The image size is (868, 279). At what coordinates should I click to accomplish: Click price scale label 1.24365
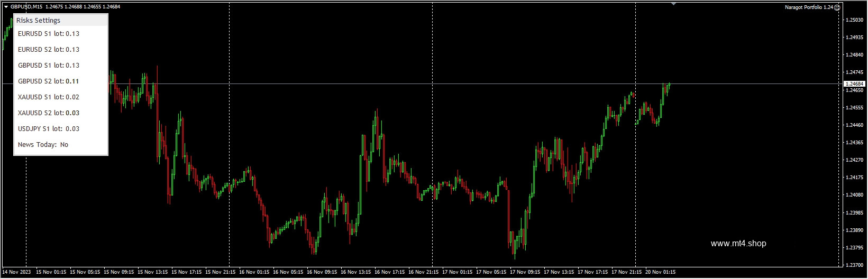point(855,143)
